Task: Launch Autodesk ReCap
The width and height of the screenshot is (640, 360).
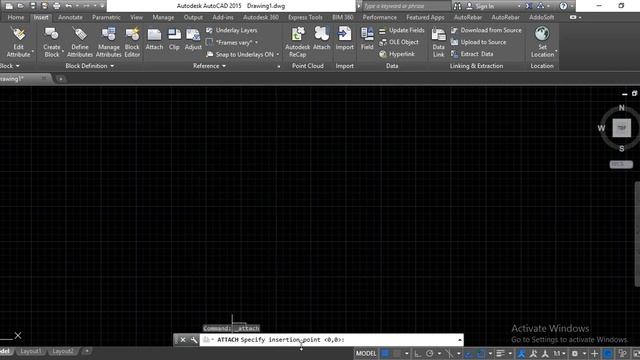Action: tap(298, 42)
